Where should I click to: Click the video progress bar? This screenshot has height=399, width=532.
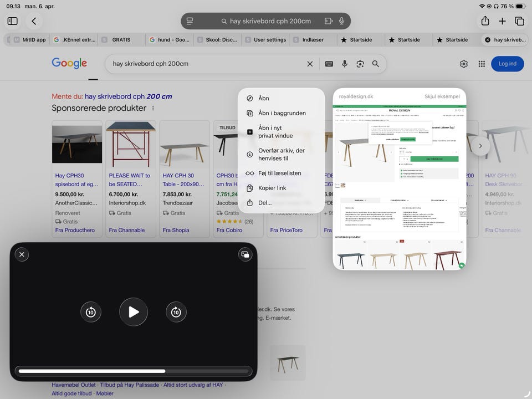(134, 371)
